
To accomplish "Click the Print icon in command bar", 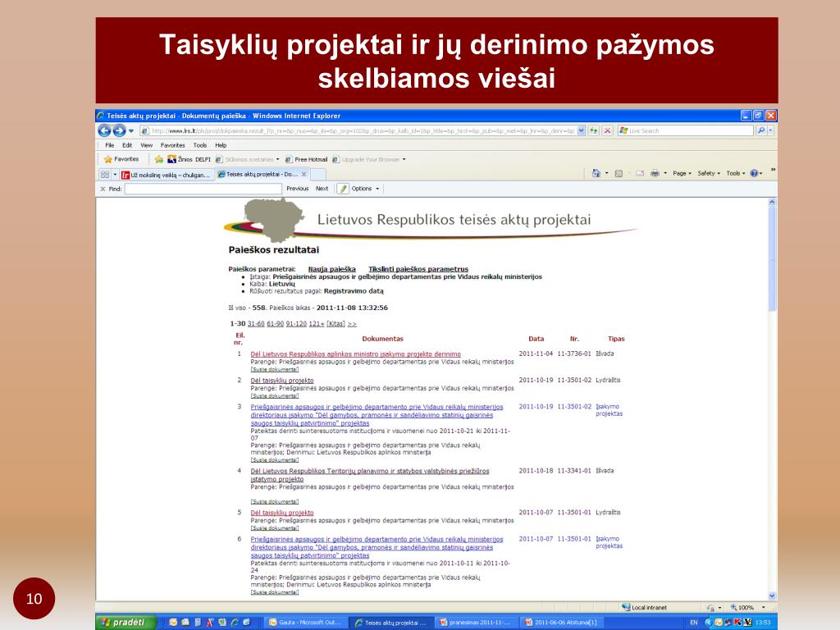I will click(x=655, y=173).
